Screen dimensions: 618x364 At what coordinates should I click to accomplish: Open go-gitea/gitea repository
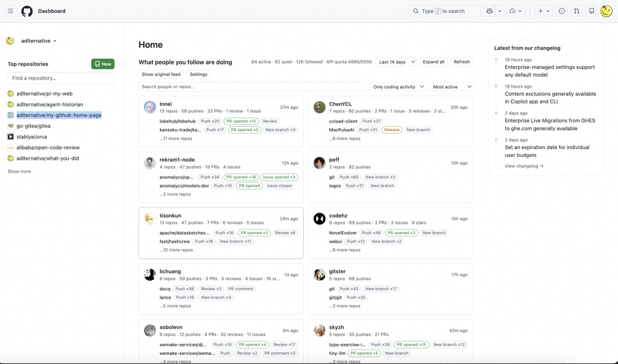tap(33, 126)
